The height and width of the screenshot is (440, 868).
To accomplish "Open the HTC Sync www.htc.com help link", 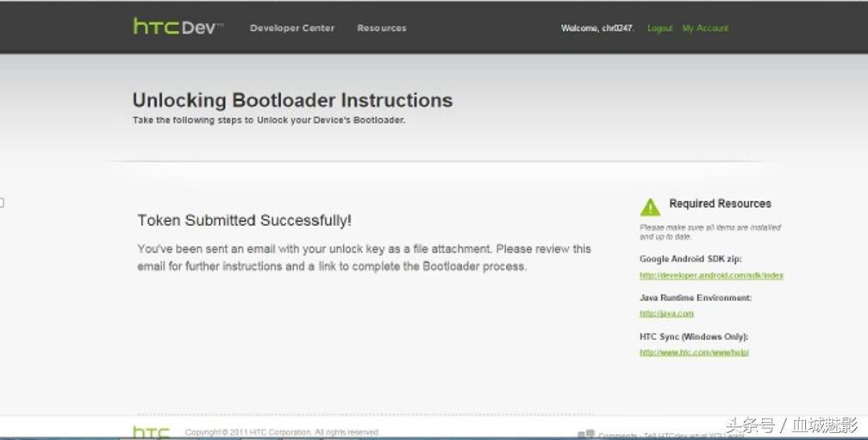I will [x=694, y=353].
